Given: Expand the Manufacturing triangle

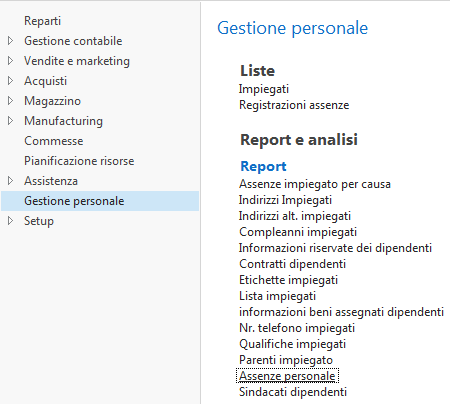Looking at the screenshot, I should click(x=10, y=121).
